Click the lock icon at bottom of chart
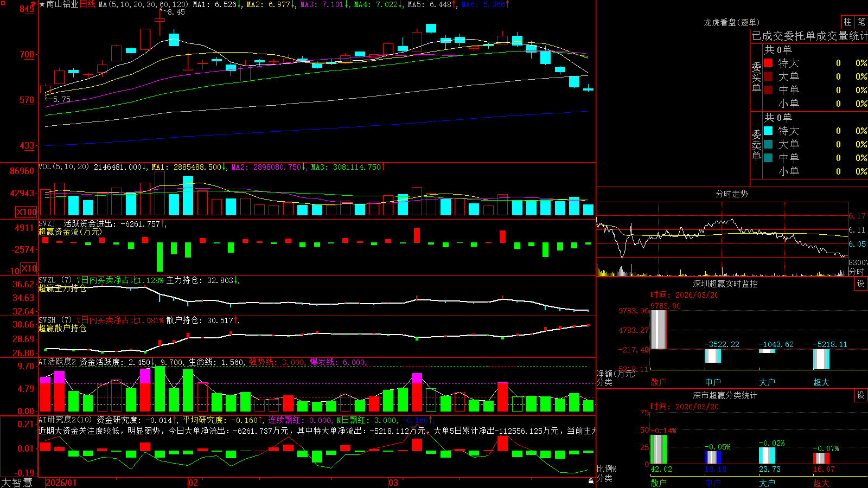 (x=591, y=481)
